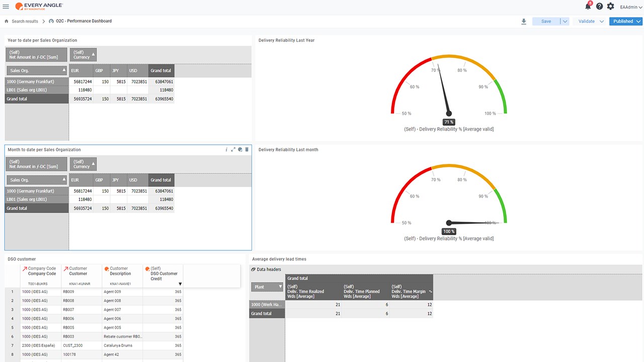Select 1000 (Germany Frankfurt) row in Year to date
The width and height of the screenshot is (644, 362).
37,81
